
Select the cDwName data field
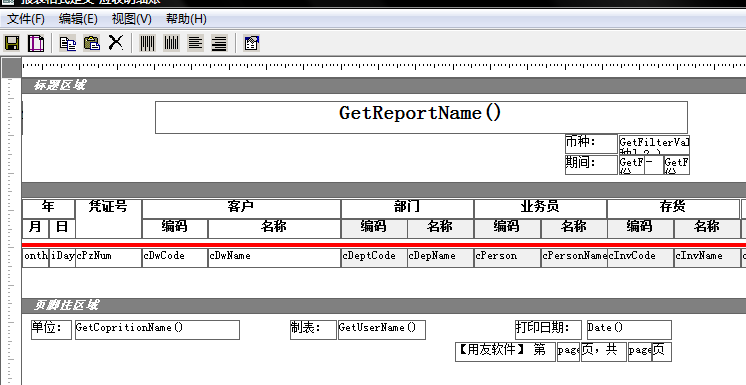[274, 257]
